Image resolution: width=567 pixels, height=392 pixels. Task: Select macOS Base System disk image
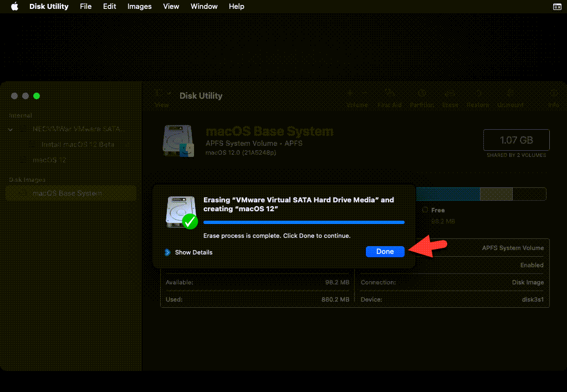tap(67, 193)
